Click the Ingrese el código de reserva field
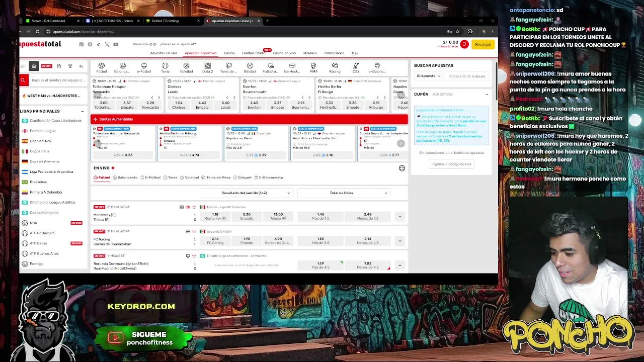This screenshot has width=644, height=362. pyautogui.click(x=451, y=164)
